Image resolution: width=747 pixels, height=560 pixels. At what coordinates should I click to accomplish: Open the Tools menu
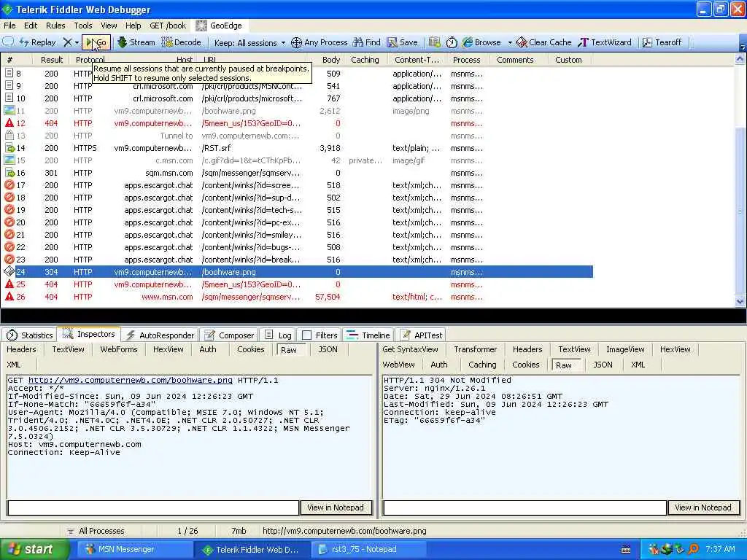pos(83,26)
